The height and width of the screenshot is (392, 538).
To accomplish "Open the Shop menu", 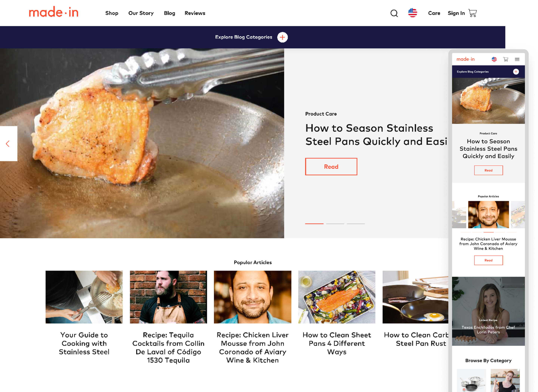I will pyautogui.click(x=112, y=13).
